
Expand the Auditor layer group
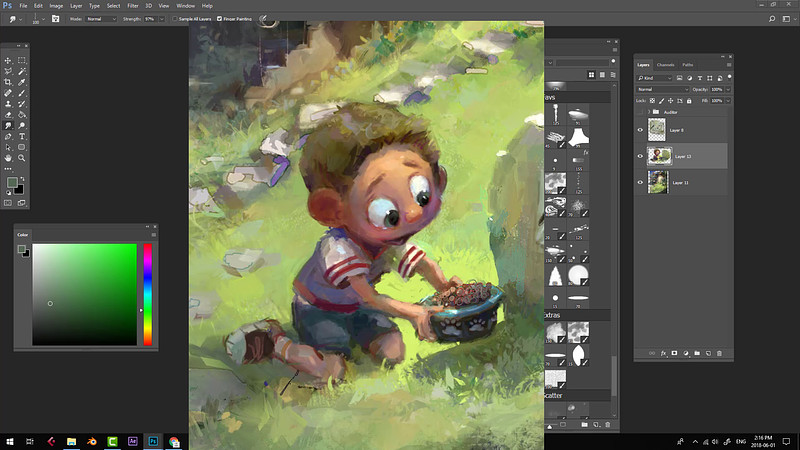tap(649, 112)
